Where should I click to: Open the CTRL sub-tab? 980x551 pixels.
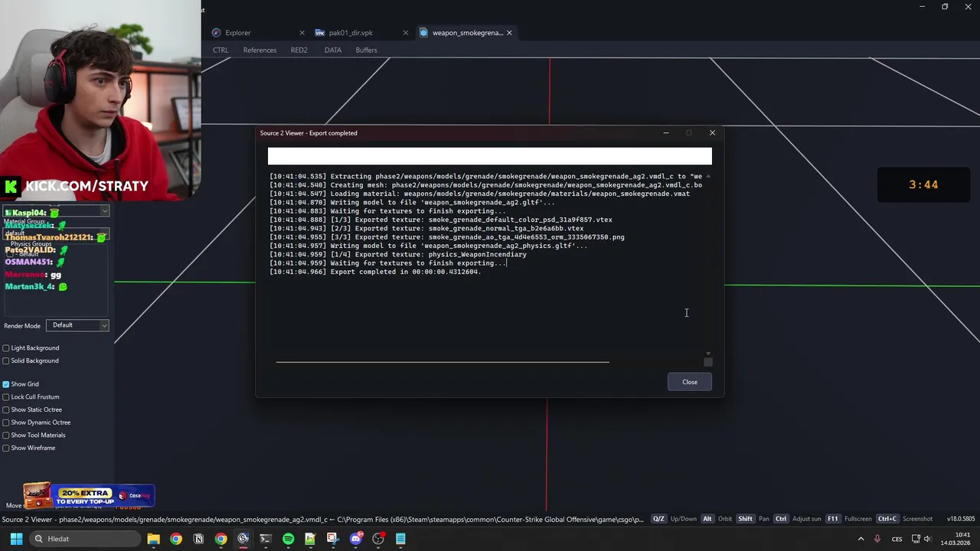(220, 50)
